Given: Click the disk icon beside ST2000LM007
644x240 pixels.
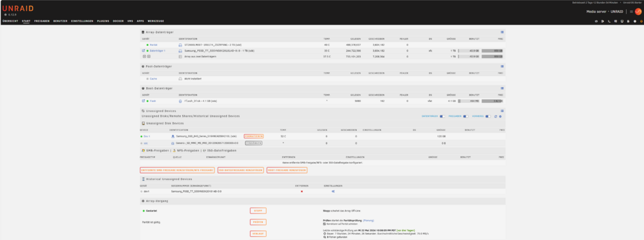Looking at the screenshot, I should tap(180, 45).
